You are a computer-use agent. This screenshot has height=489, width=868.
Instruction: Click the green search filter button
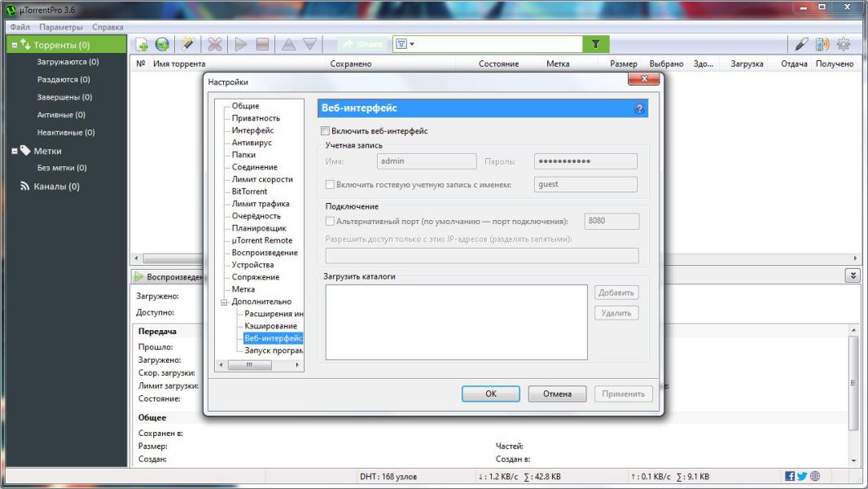[x=595, y=44]
